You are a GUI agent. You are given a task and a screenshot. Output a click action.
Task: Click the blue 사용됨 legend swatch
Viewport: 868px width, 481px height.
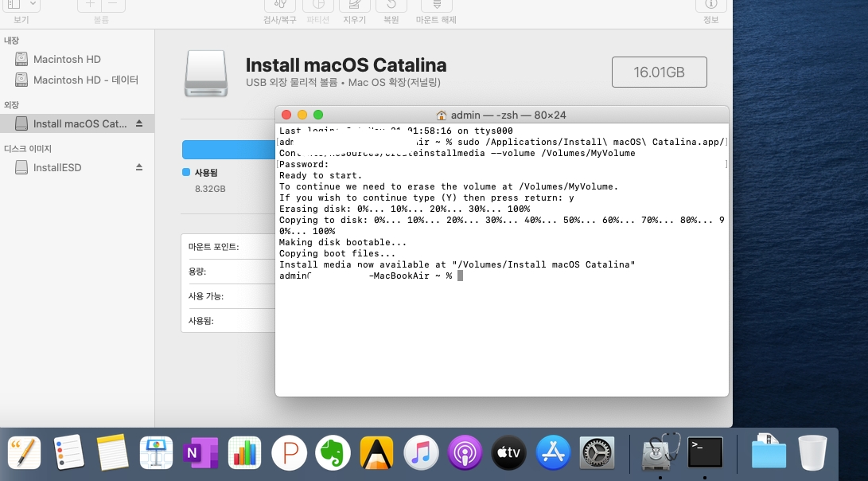[x=186, y=172]
